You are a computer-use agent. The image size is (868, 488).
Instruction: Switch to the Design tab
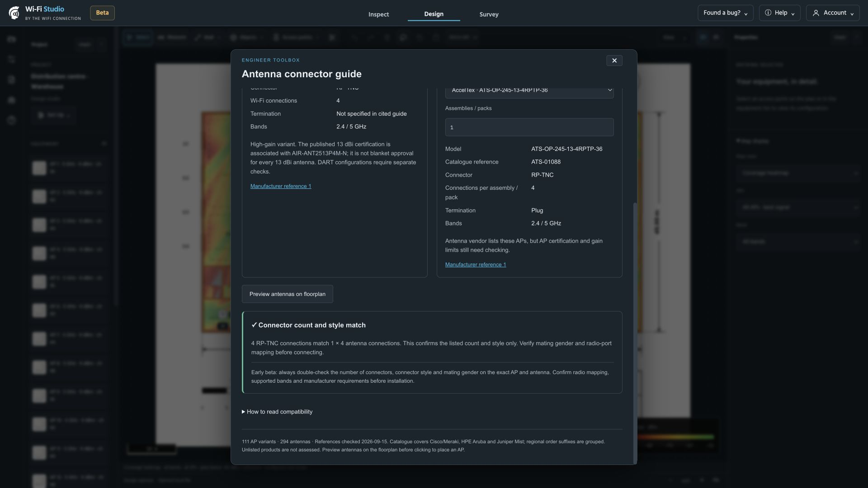[434, 14]
